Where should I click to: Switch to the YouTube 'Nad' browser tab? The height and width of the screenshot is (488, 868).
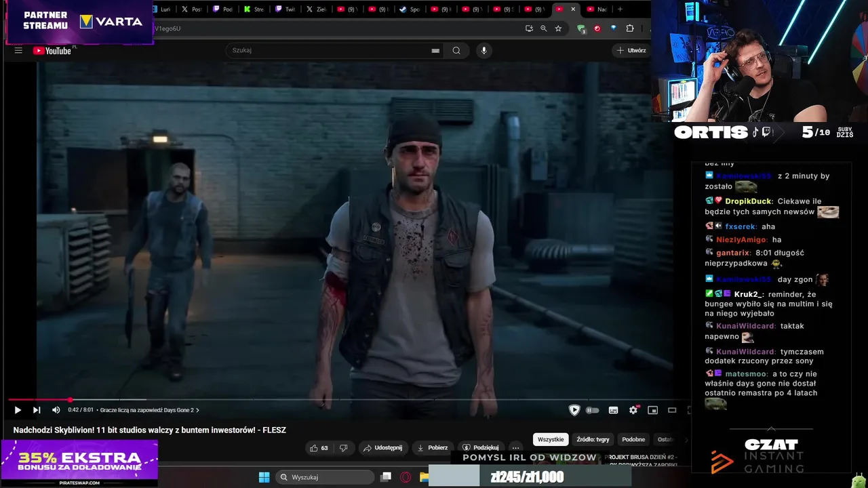(597, 9)
